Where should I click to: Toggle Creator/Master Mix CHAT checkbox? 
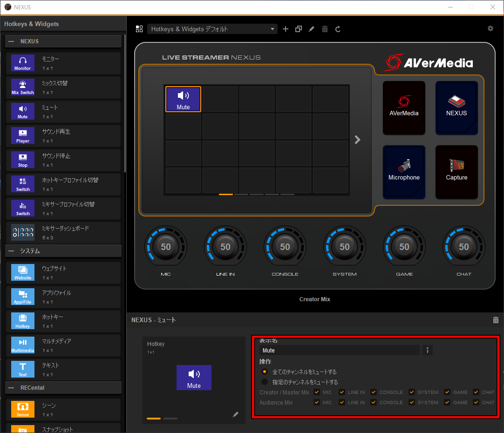pos(476,392)
